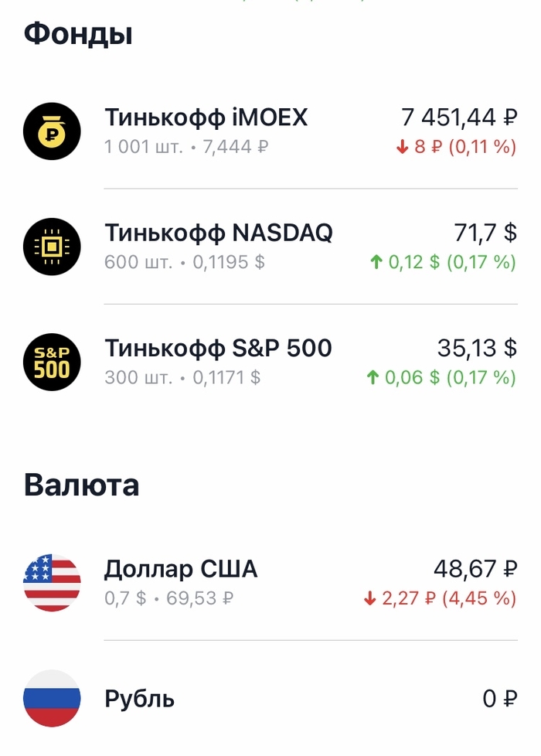Tap the Фонды section heading
The height and width of the screenshot is (756, 541).
(x=78, y=35)
